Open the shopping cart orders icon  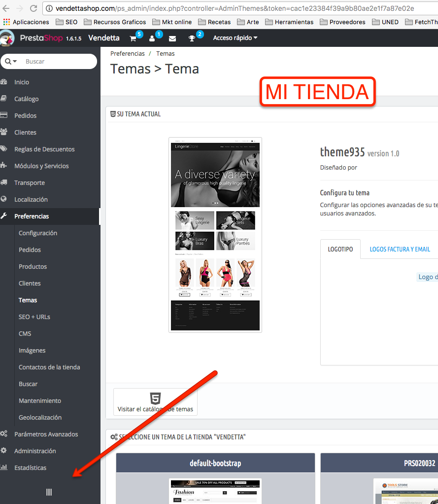(133, 38)
